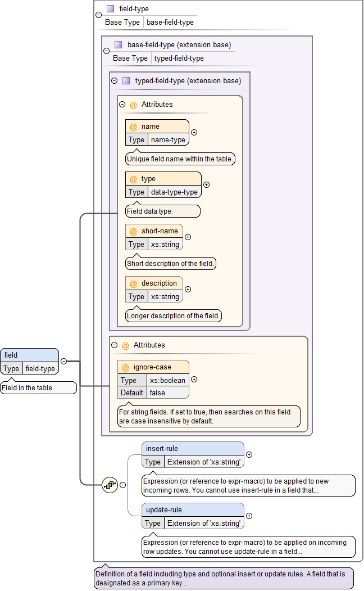The width and height of the screenshot is (364, 591).
Task: Expand the update-rule element
Action: [x=249, y=516]
